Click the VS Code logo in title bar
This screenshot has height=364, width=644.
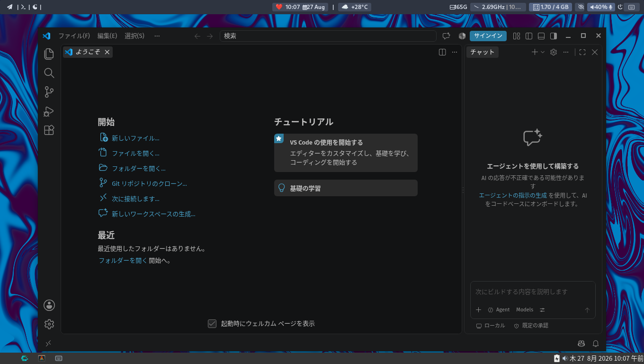tap(46, 36)
